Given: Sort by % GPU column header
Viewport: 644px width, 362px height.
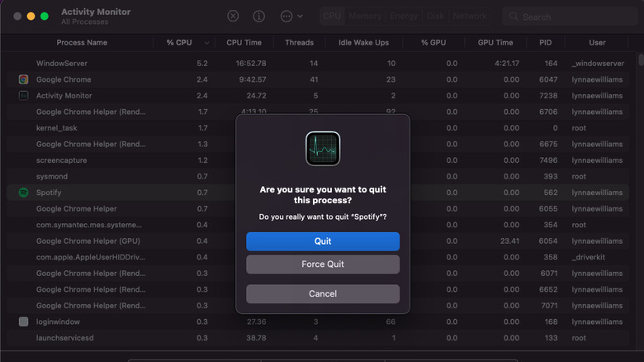Looking at the screenshot, I should (433, 42).
